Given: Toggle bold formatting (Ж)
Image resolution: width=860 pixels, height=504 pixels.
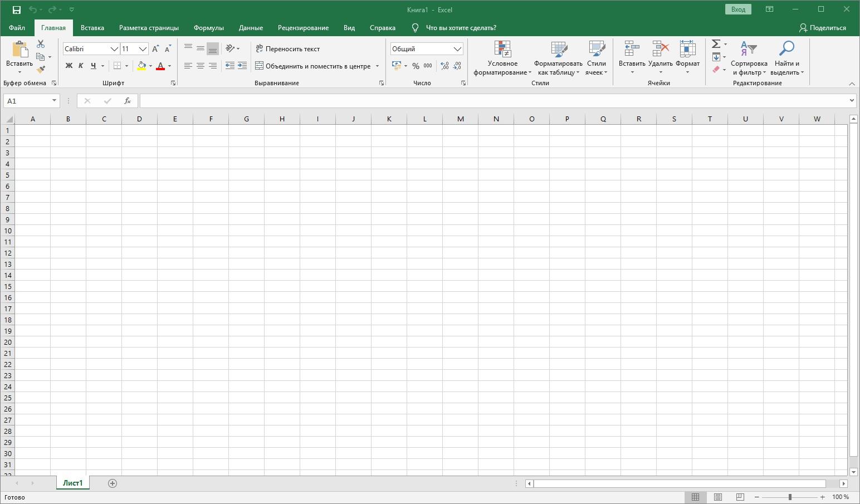Looking at the screenshot, I should (x=69, y=66).
